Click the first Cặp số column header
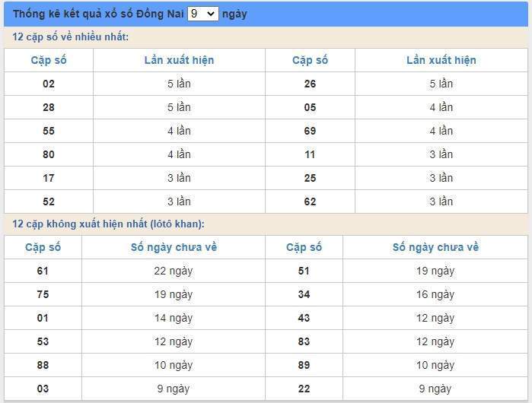Screen dimensions: 532x403 tap(49, 60)
